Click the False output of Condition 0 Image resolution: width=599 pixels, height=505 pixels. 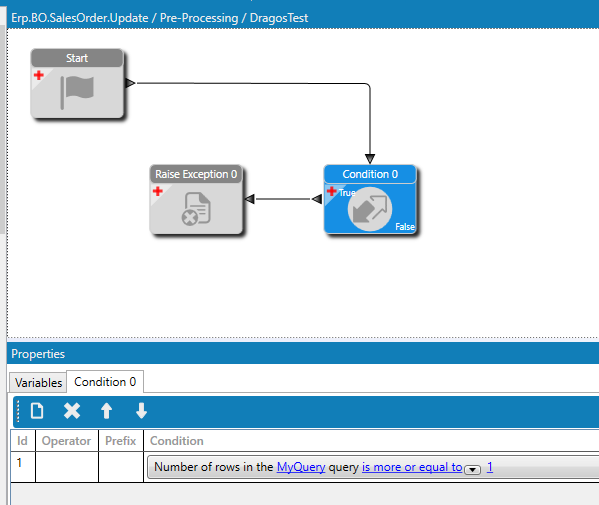[405, 227]
